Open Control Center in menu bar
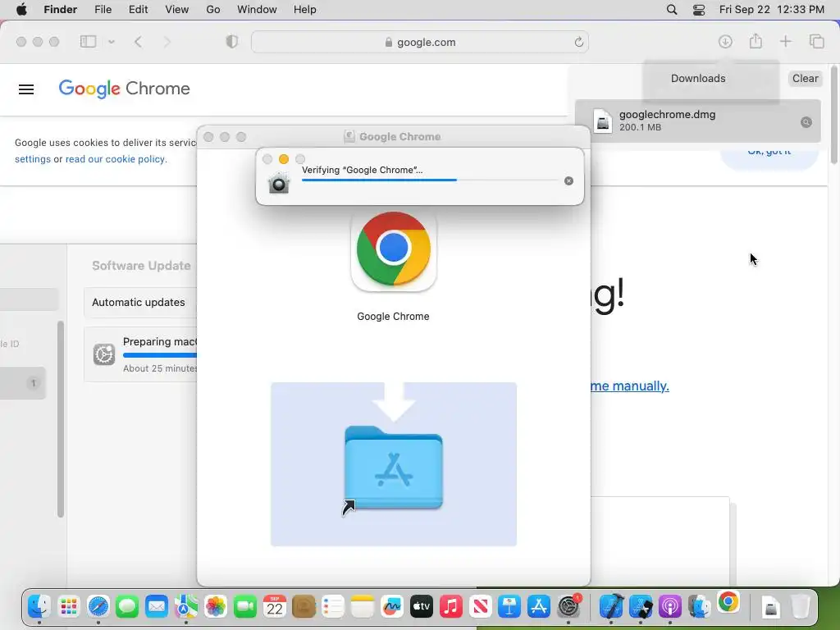Image resolution: width=840 pixels, height=630 pixels. coord(699,10)
